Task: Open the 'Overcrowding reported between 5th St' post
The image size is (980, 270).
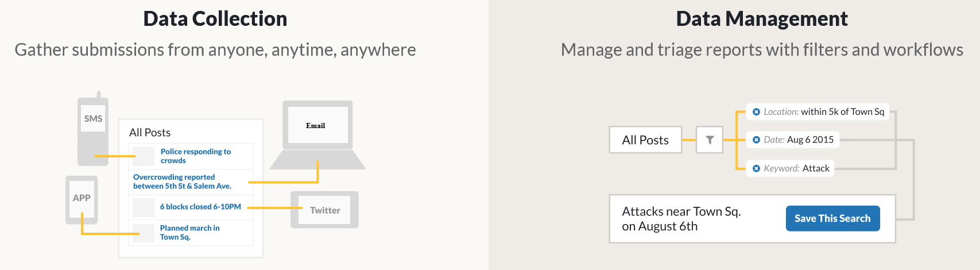Action: (x=182, y=182)
